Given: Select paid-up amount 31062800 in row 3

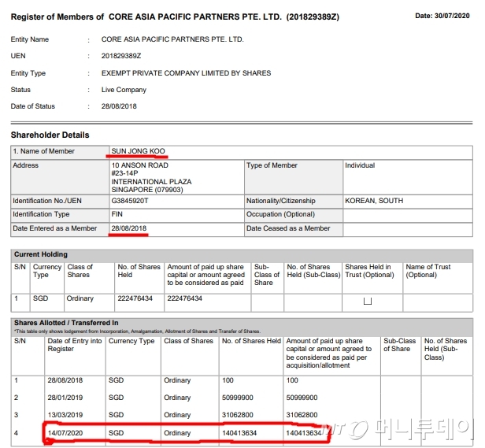Looking at the screenshot, I should tap(302, 415).
